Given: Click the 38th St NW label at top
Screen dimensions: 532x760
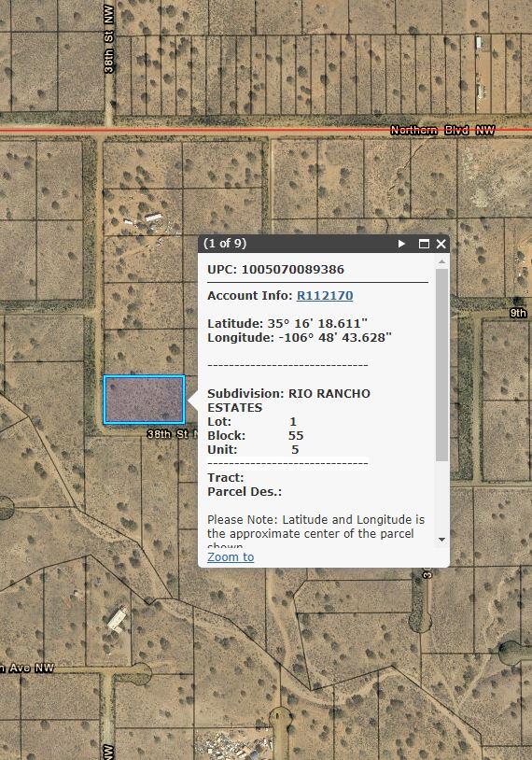Looking at the screenshot, I should click(108, 39).
